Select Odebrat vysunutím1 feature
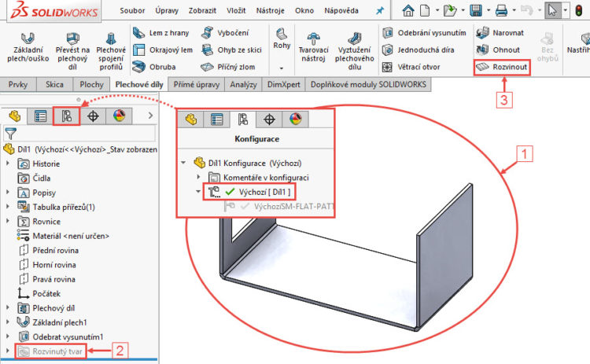This screenshot has height=364, width=590. pos(61,336)
